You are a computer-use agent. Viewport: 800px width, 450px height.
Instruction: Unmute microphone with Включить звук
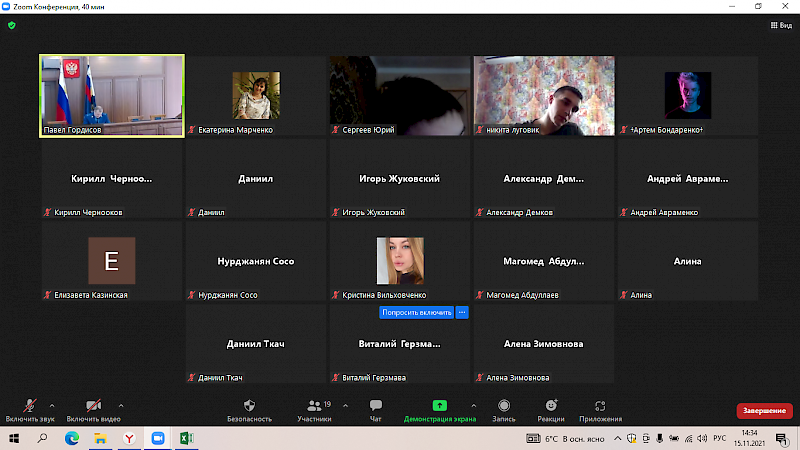point(30,406)
